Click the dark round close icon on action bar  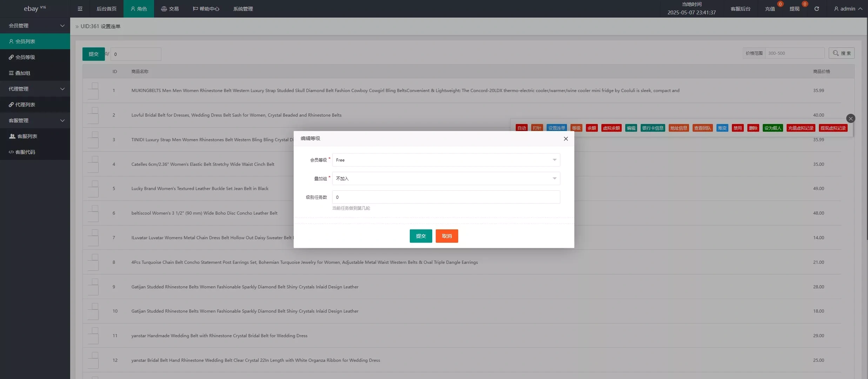(850, 118)
